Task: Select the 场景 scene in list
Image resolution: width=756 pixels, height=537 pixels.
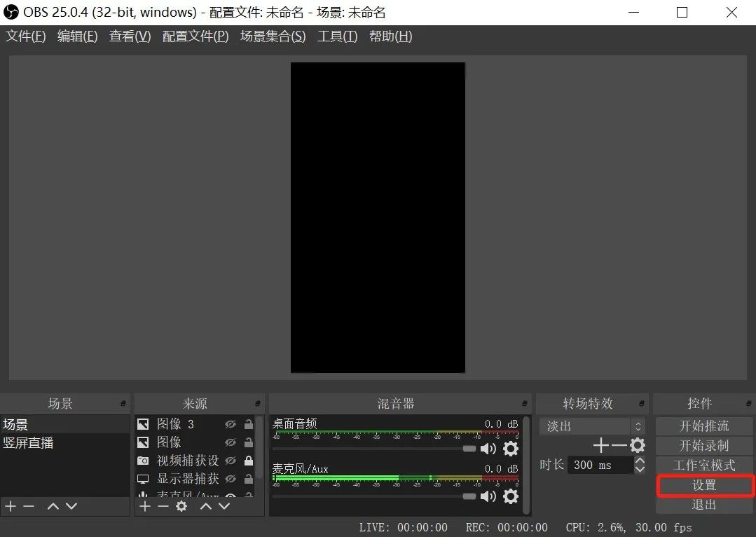Action: click(65, 425)
